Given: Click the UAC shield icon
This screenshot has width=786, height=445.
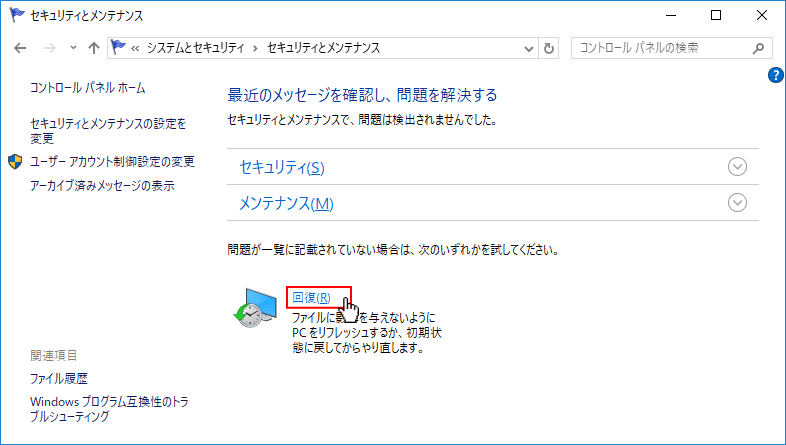Looking at the screenshot, I should [15, 161].
